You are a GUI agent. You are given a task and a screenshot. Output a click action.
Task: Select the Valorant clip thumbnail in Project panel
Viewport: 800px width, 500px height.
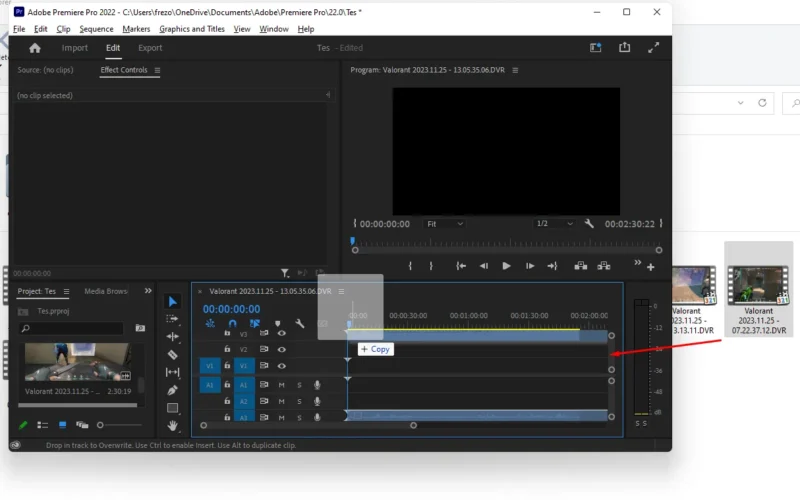[78, 362]
